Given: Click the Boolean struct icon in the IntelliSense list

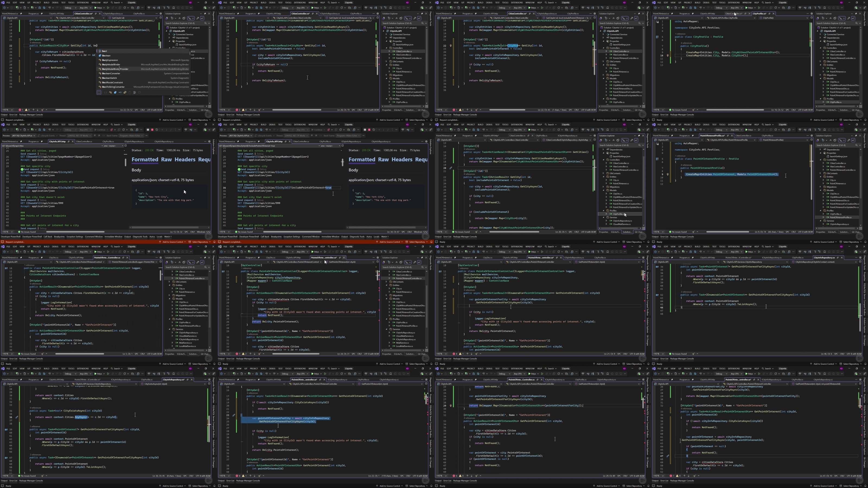Looking at the screenshot, I should pyautogui.click(x=100, y=56).
